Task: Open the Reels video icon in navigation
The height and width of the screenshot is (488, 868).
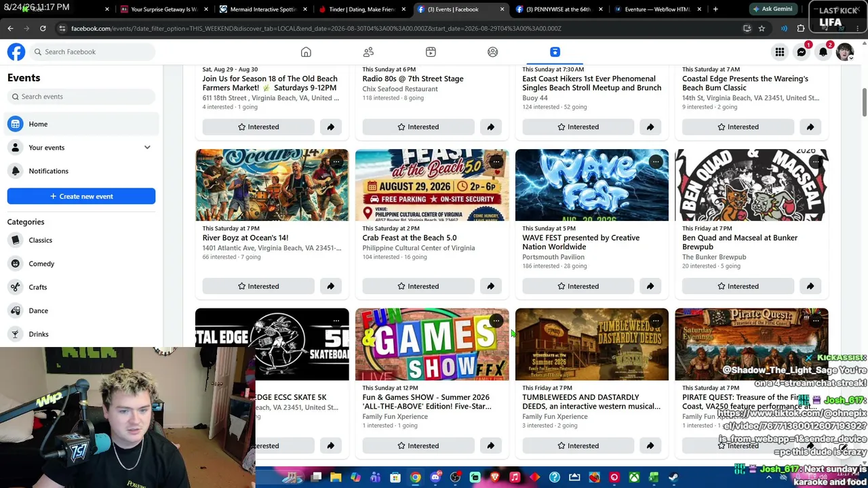Action: 431,52
